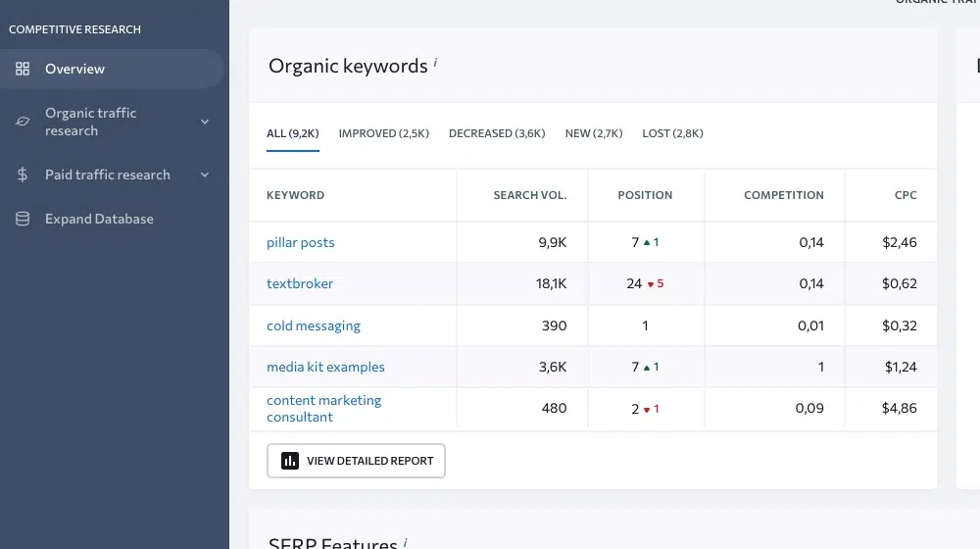Open the media kit examples keyword link
Viewport: 980px width, 549px height.
[x=325, y=367]
